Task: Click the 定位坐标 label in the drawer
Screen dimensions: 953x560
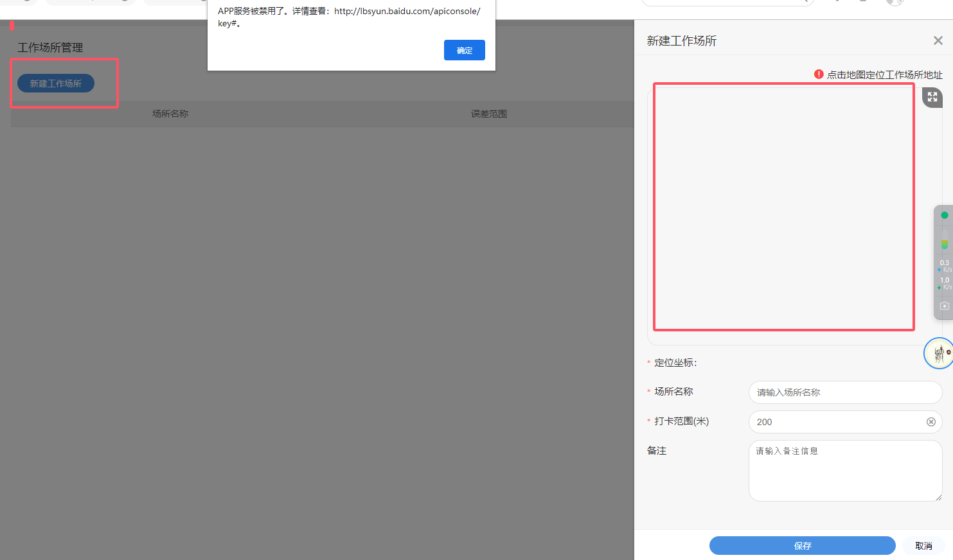Action: click(675, 363)
